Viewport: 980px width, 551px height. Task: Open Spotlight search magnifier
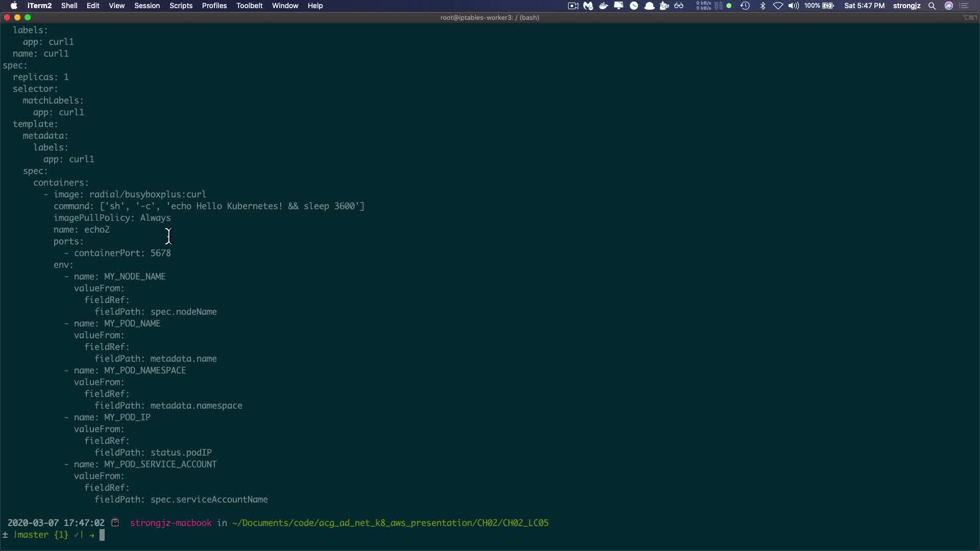click(x=932, y=6)
